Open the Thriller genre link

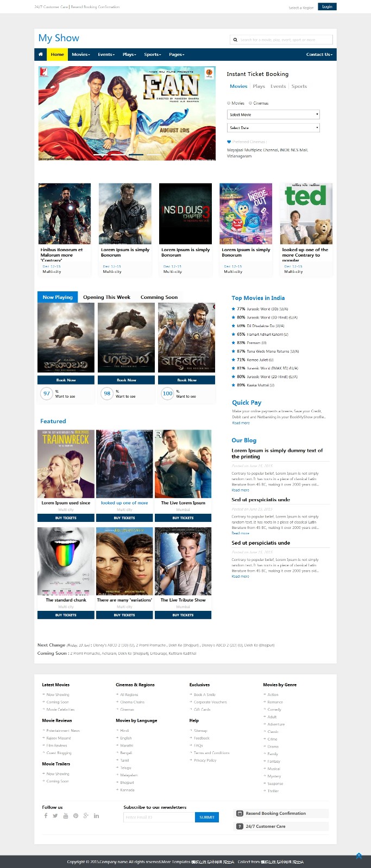tap(273, 791)
